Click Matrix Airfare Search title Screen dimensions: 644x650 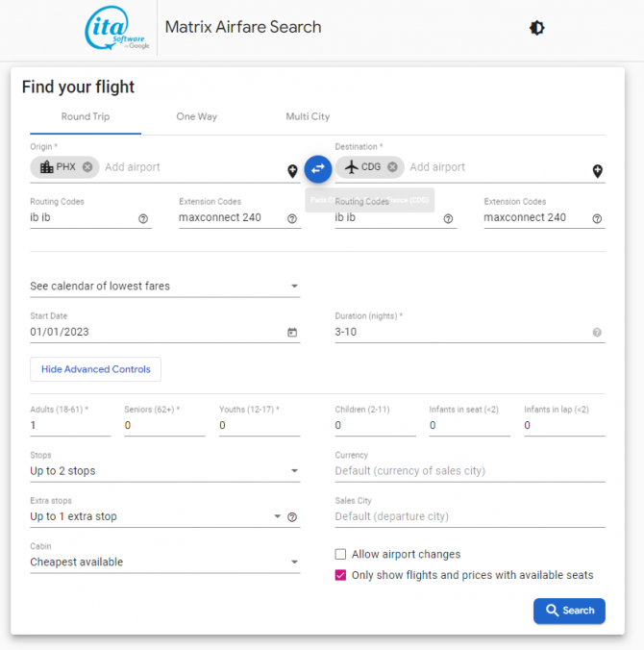click(x=243, y=27)
